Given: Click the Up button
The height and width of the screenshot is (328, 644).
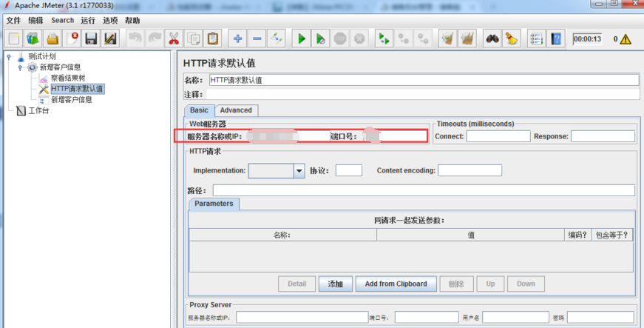Looking at the screenshot, I should [490, 284].
